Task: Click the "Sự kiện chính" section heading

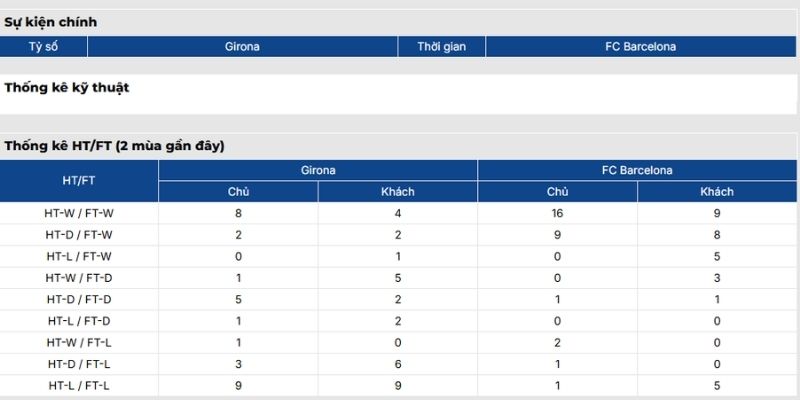Action: [51, 22]
